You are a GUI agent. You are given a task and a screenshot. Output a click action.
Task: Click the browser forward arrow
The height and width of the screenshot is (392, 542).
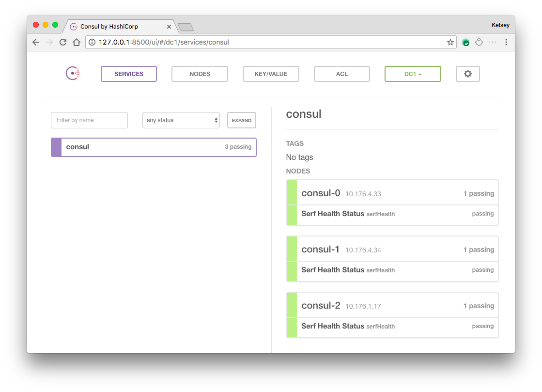coord(49,42)
